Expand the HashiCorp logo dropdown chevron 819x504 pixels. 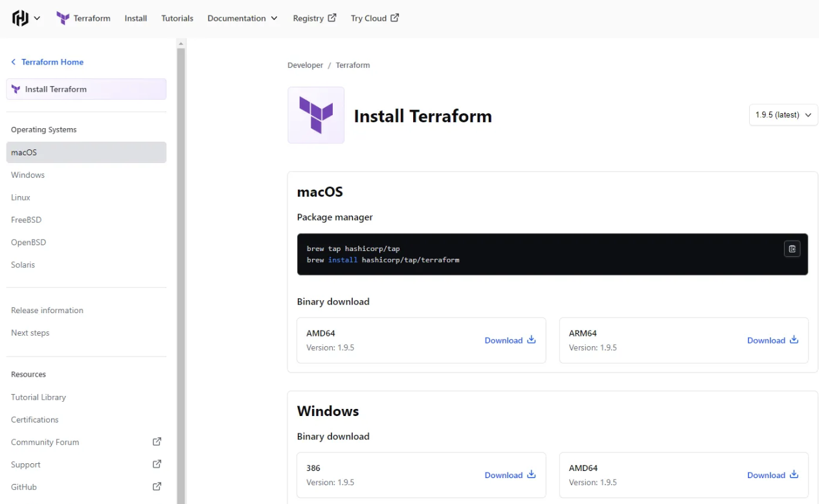click(37, 18)
